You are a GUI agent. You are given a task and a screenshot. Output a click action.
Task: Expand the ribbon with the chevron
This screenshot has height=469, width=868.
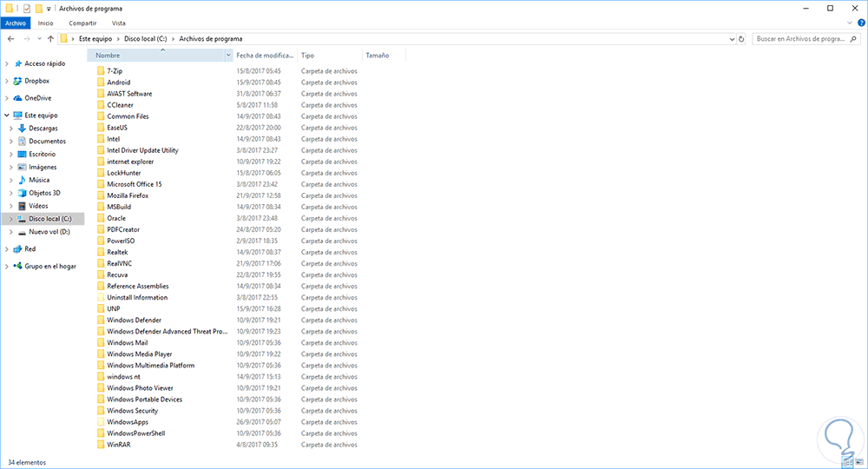coord(850,23)
